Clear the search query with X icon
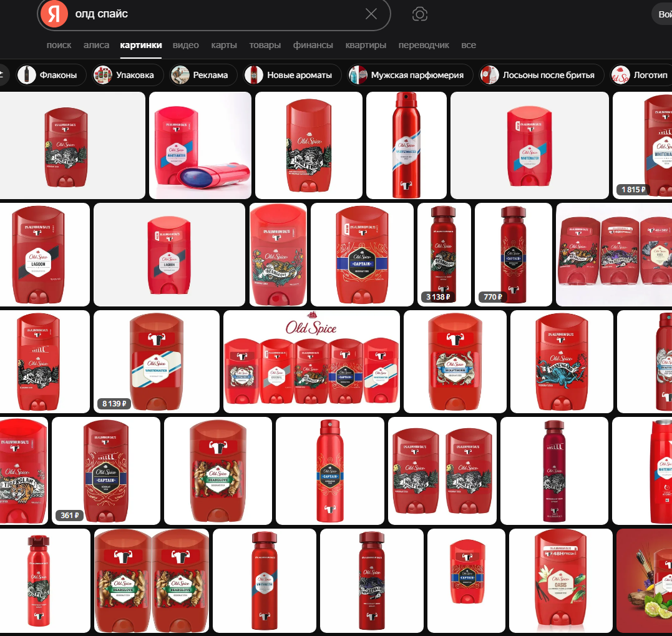 [371, 14]
